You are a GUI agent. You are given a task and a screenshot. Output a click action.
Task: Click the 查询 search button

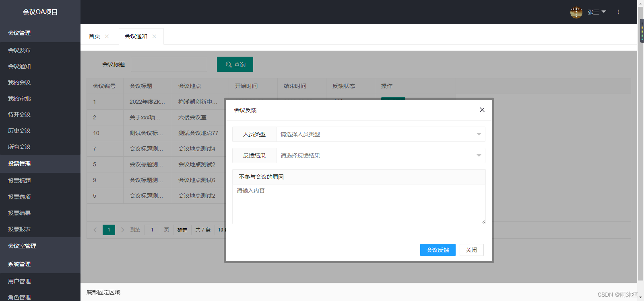click(235, 64)
